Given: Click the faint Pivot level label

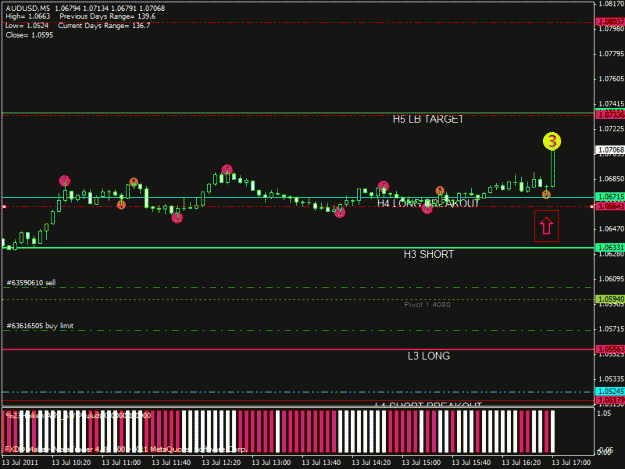Looking at the screenshot, I should [x=427, y=304].
